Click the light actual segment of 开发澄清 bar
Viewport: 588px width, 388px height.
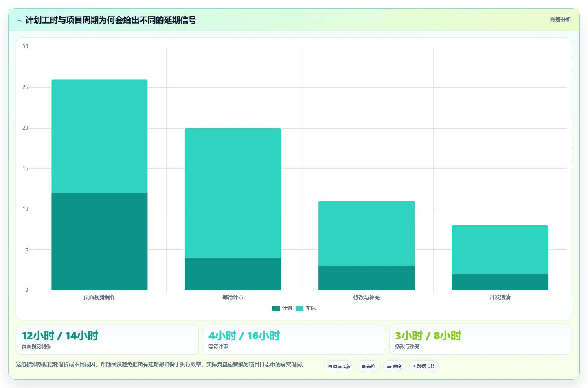pos(500,250)
